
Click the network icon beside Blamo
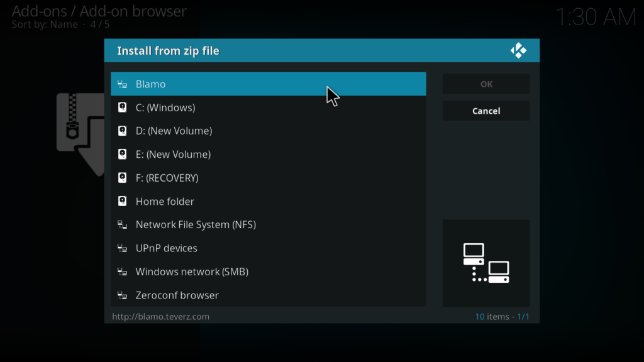coord(122,84)
